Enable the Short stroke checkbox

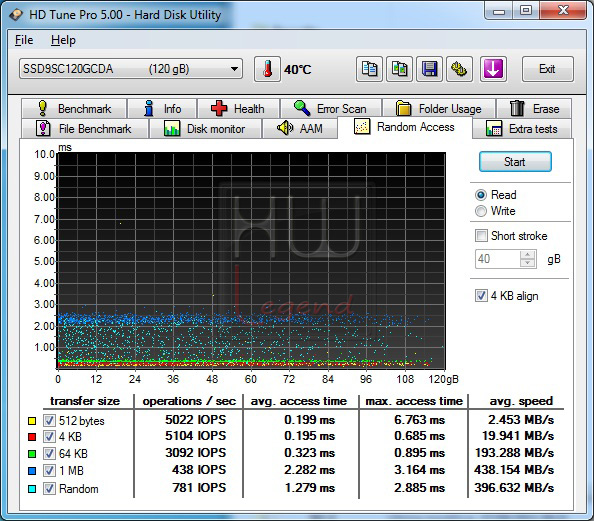481,236
